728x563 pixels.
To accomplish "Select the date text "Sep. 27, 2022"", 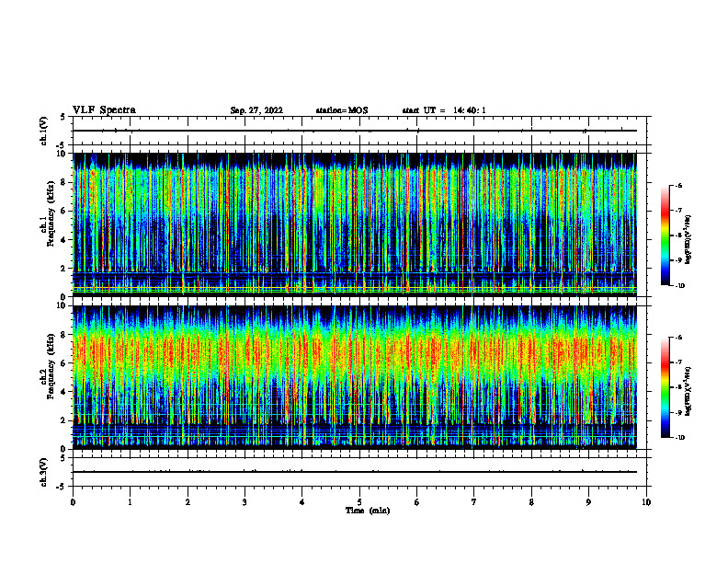I will point(256,110).
